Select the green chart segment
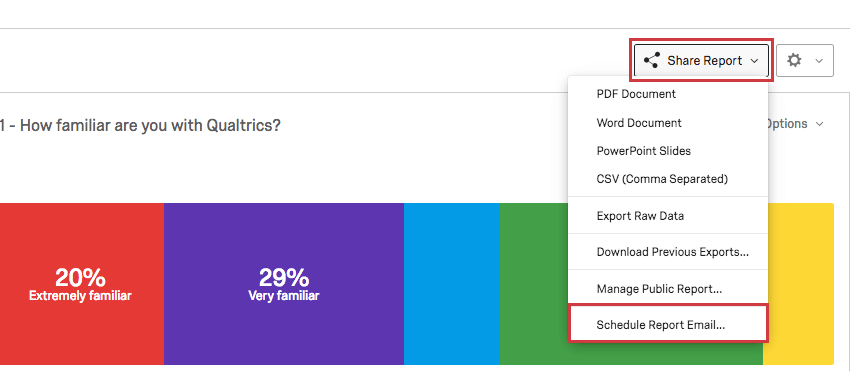Viewport: 850px width, 371px height. tap(533, 284)
